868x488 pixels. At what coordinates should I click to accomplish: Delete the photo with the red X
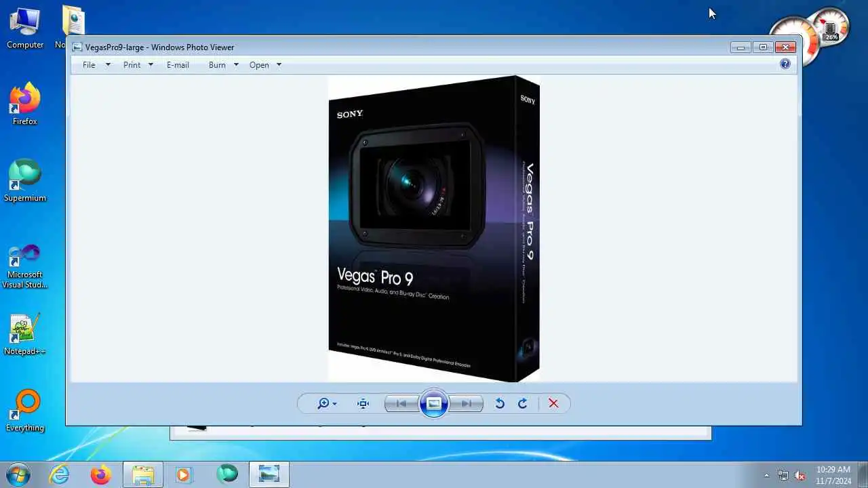553,403
